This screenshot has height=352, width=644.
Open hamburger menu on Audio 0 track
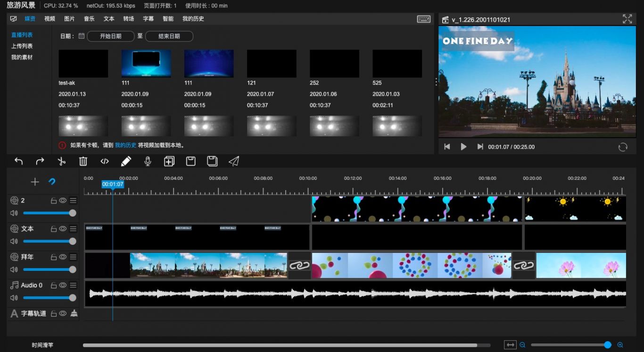coord(73,285)
